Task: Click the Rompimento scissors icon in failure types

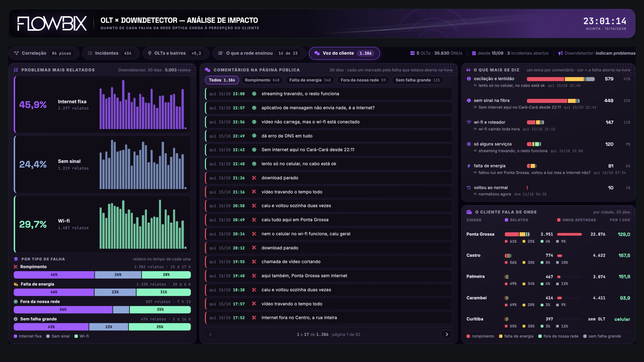Action: tap(16, 267)
